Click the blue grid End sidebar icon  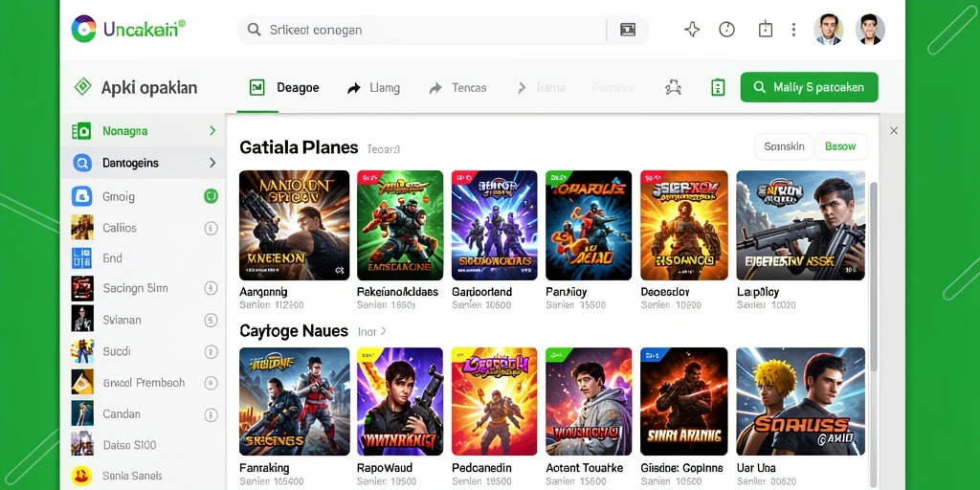click(x=82, y=258)
